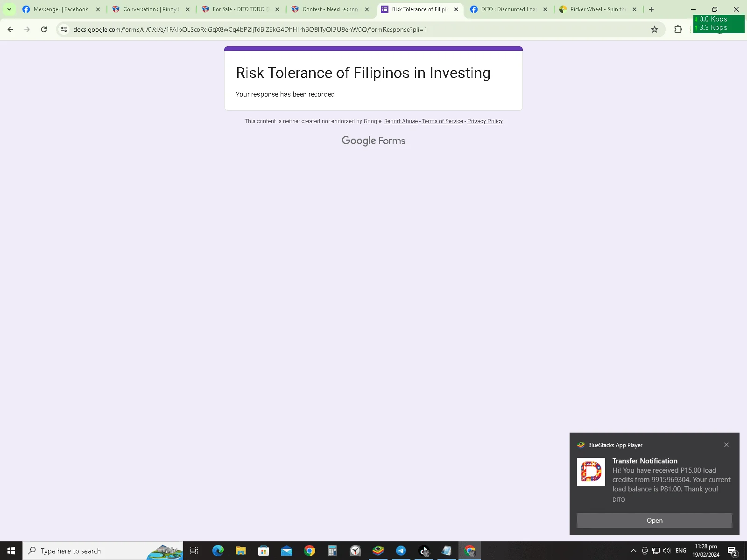
Task: Open the DITO transfer notification
Action: [x=655, y=520]
